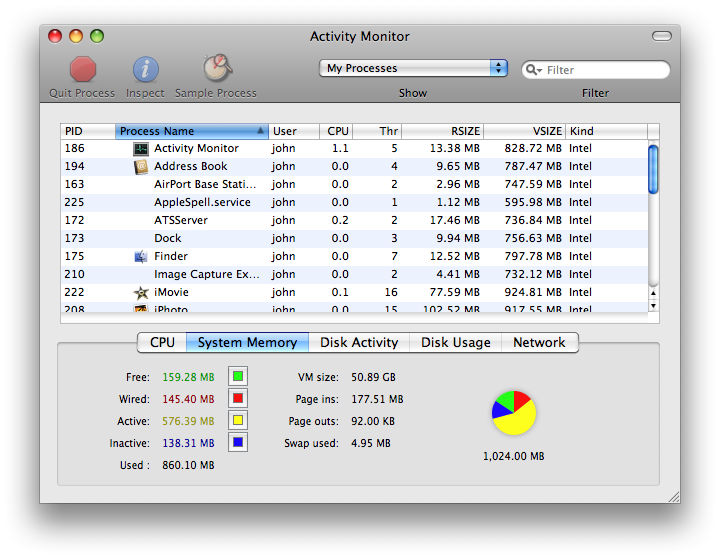The image size is (720, 558).
Task: Click the 4.95 MB Swap used value
Action: [x=371, y=443]
